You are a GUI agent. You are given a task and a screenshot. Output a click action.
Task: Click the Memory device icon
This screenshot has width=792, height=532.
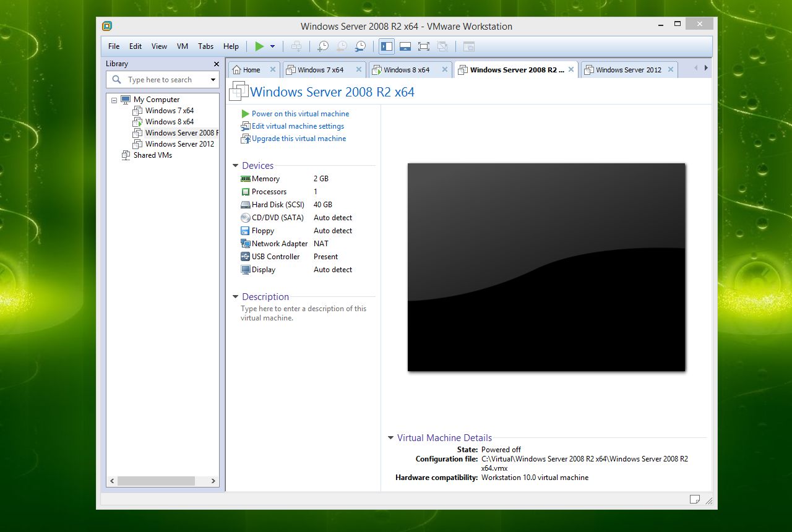click(x=246, y=179)
